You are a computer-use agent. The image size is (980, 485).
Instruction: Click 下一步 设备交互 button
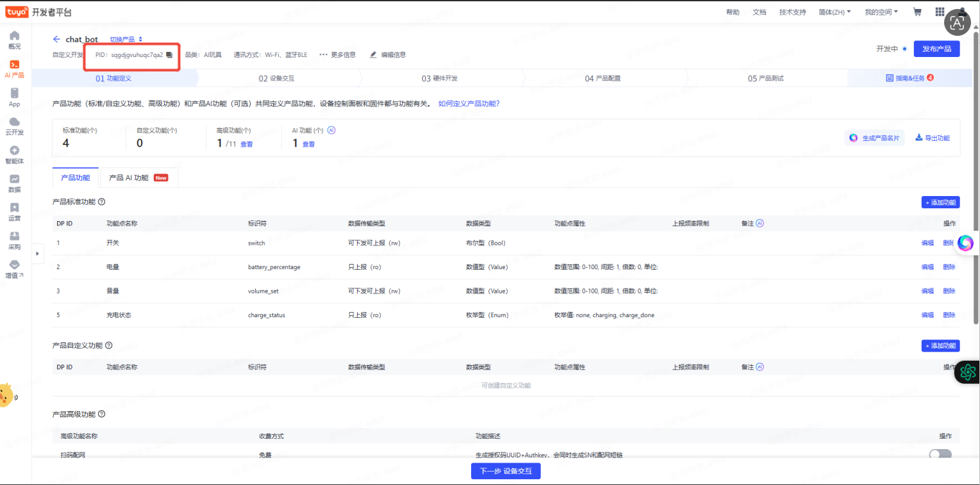506,471
